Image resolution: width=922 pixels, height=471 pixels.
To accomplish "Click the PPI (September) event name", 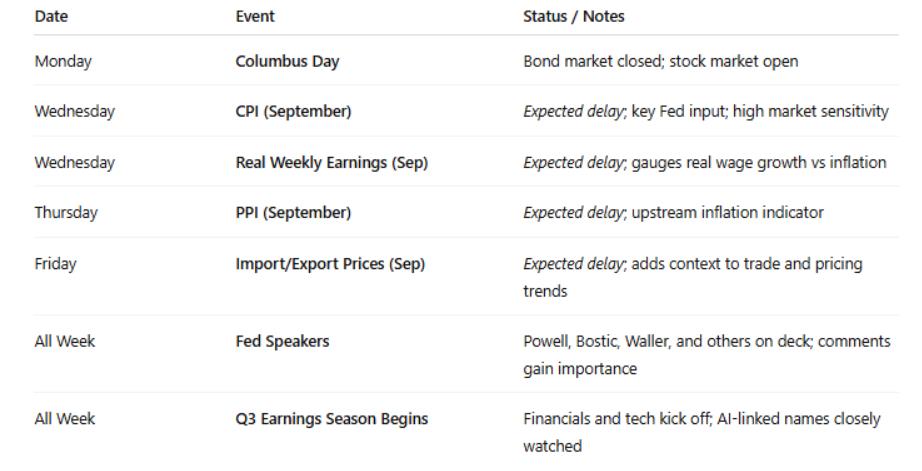I will pos(293,213).
